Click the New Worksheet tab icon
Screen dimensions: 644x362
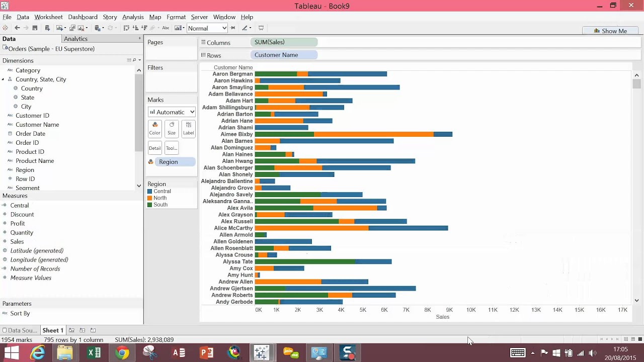coord(71,330)
